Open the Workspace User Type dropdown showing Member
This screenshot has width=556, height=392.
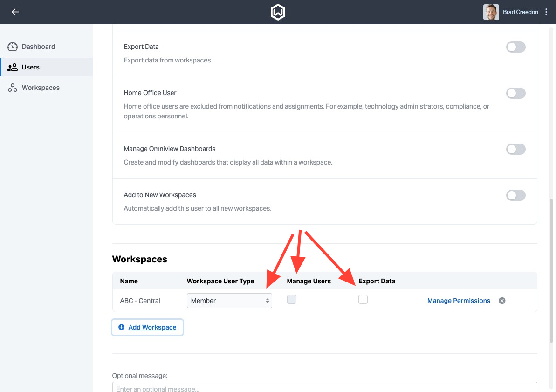229,301
